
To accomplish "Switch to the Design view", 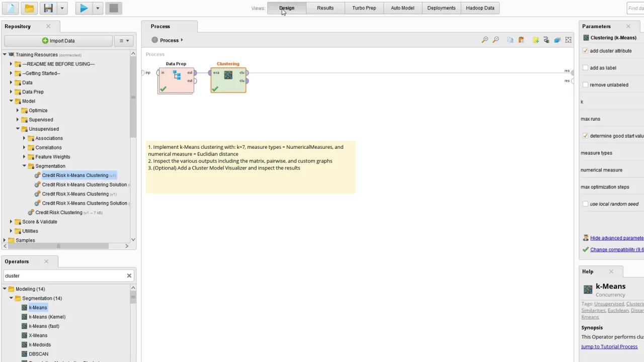I will (287, 8).
